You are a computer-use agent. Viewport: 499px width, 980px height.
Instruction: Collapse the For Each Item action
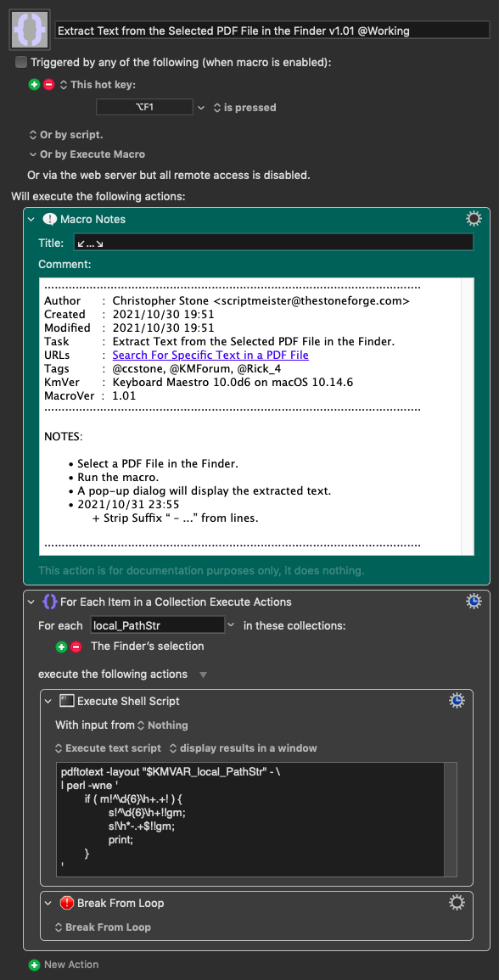pos(31,602)
